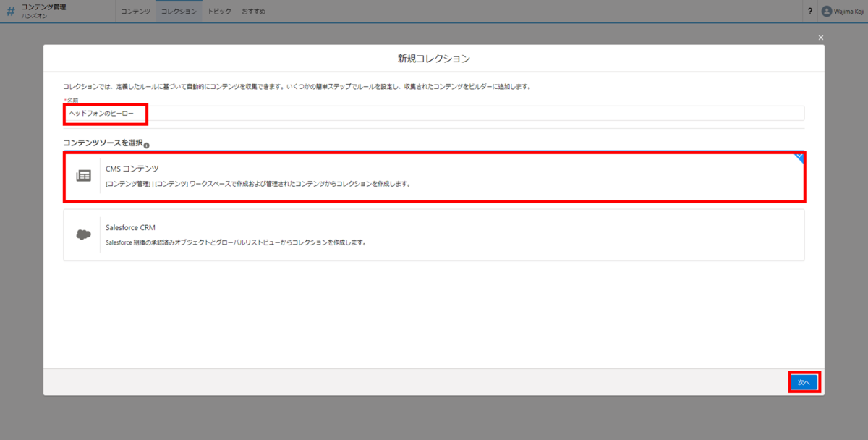
Task: Go to the おすすめ tab
Action: (253, 12)
